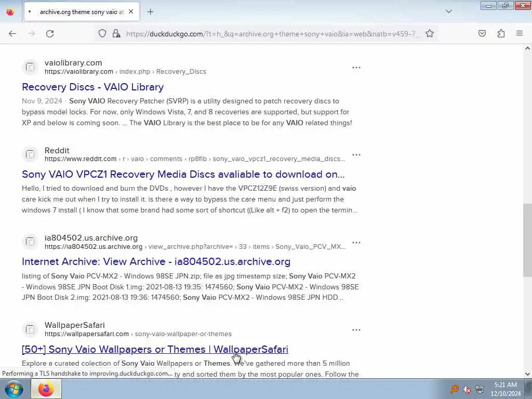Click the WallpaperSafari favicon

pos(30,329)
